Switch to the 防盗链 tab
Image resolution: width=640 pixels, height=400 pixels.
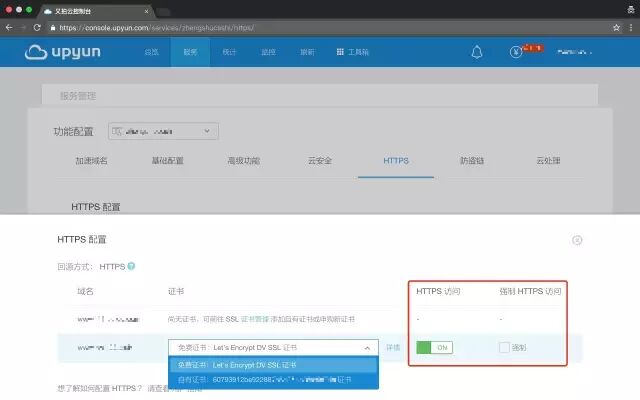(x=472, y=161)
